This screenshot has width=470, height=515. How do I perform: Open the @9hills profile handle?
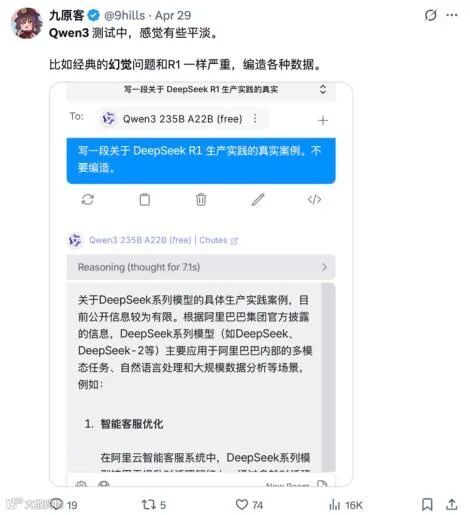click(x=125, y=15)
